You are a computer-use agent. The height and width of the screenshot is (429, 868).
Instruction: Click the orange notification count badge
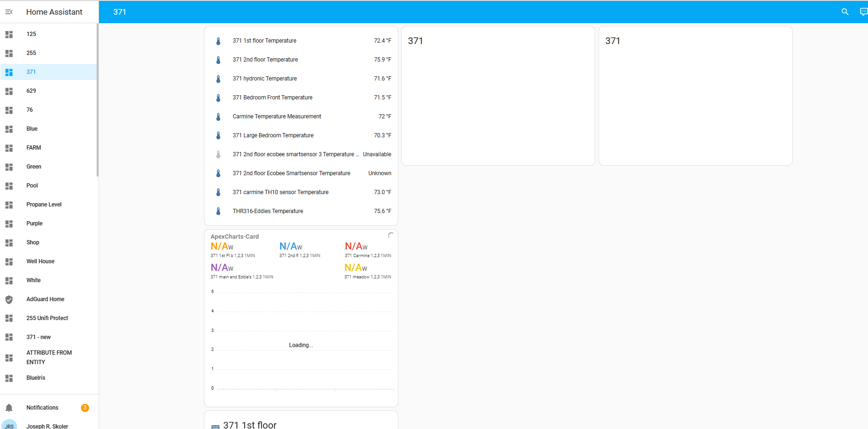[x=84, y=407]
